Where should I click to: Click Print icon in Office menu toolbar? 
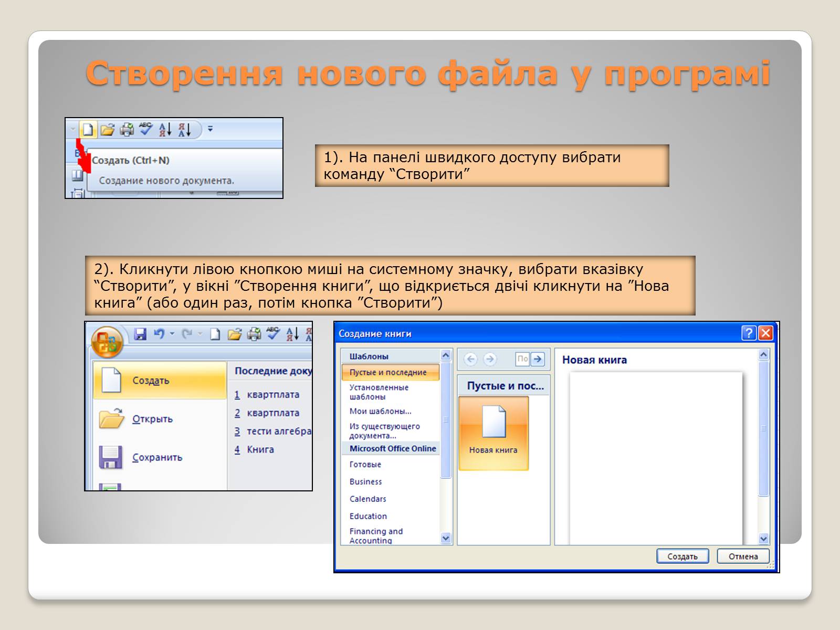coord(254,334)
